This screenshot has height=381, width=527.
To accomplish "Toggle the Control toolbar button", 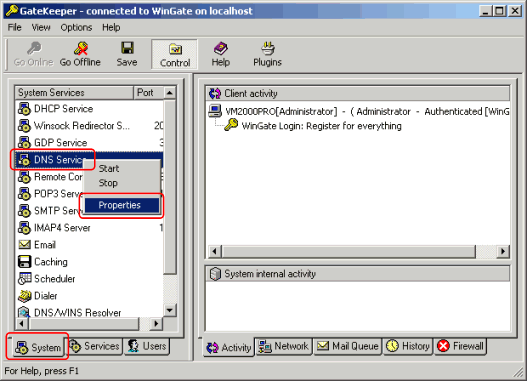I will pos(175,54).
